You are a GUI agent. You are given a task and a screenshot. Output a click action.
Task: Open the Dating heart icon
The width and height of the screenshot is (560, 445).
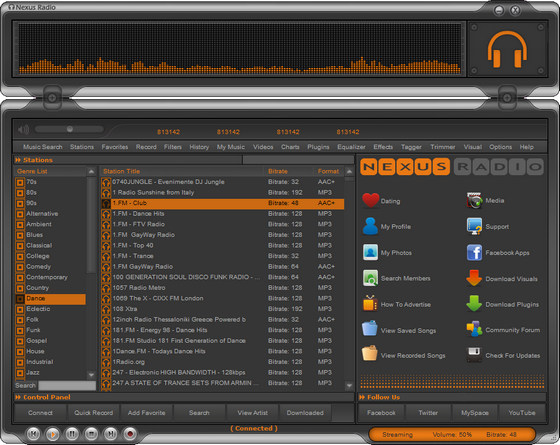point(370,200)
